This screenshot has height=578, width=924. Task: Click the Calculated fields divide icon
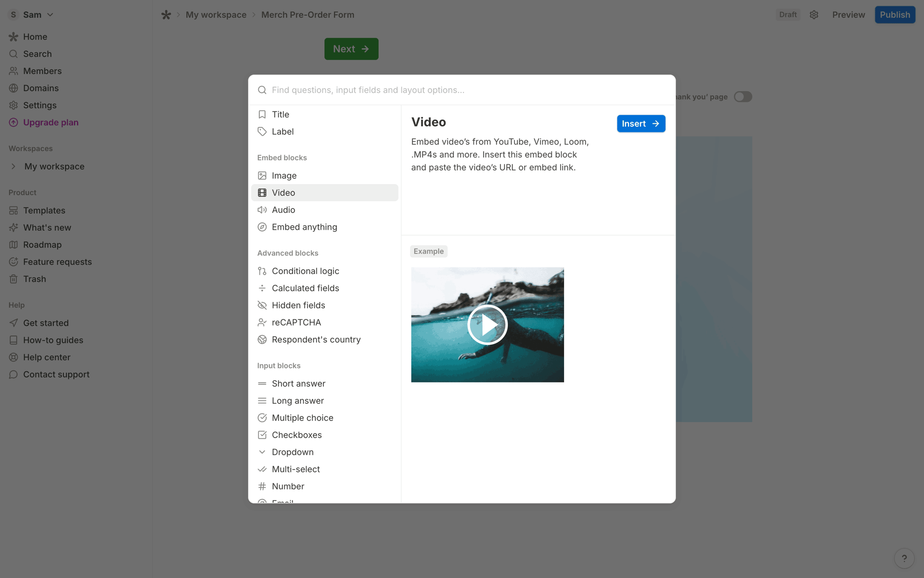tap(262, 288)
